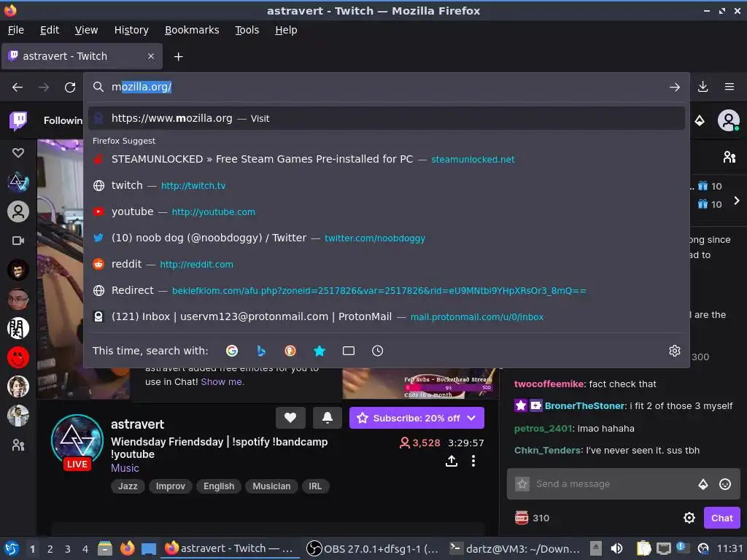Open the Twitch user avatar menu
Image resolution: width=747 pixels, height=560 pixels.
coord(729,120)
